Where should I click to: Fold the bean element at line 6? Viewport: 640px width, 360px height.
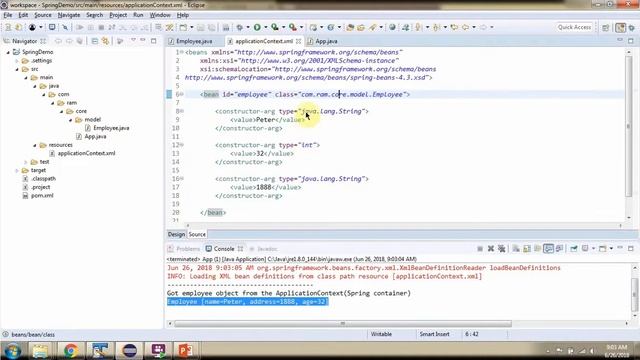(x=181, y=94)
